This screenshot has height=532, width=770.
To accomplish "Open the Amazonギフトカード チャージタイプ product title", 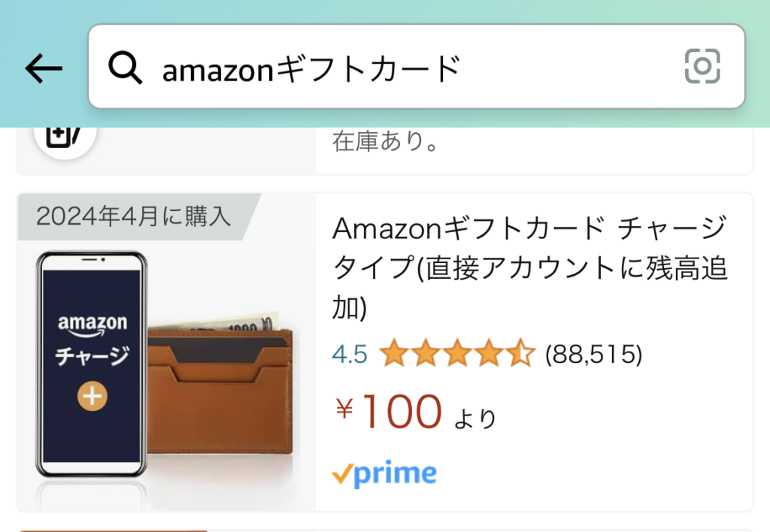I will [x=530, y=268].
